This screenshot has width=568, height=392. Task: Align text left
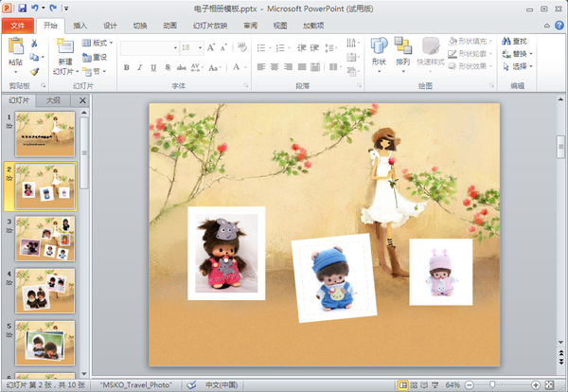point(261,66)
